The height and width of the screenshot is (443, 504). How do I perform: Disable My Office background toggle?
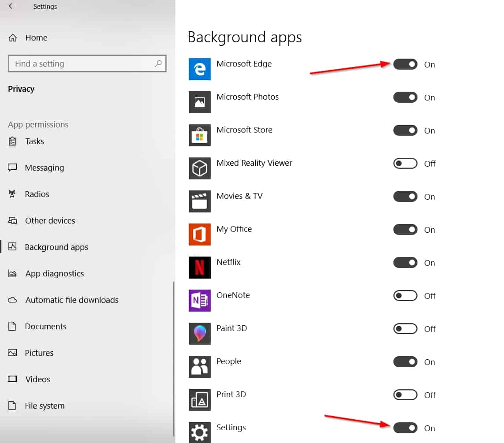click(405, 230)
